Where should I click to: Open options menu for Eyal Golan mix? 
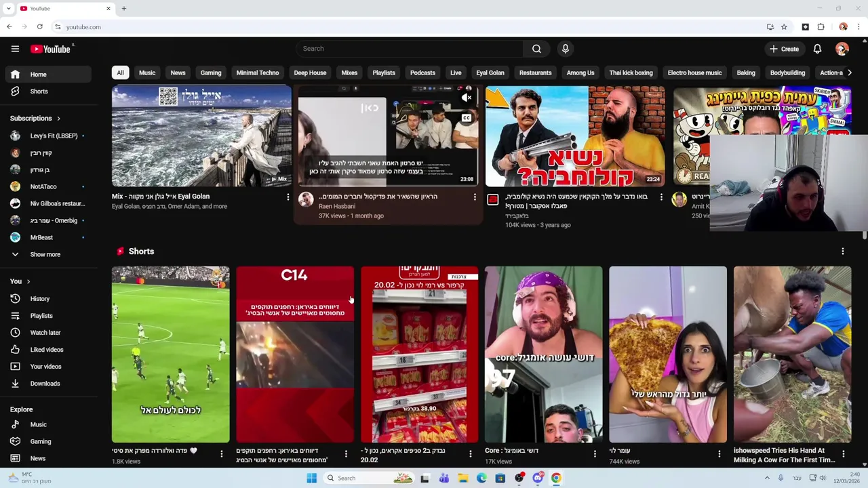coord(288,197)
